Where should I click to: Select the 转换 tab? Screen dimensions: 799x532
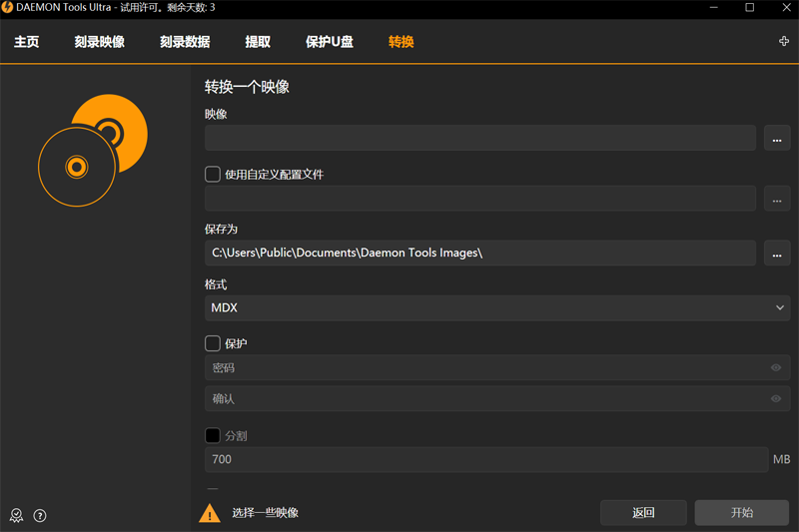(401, 42)
